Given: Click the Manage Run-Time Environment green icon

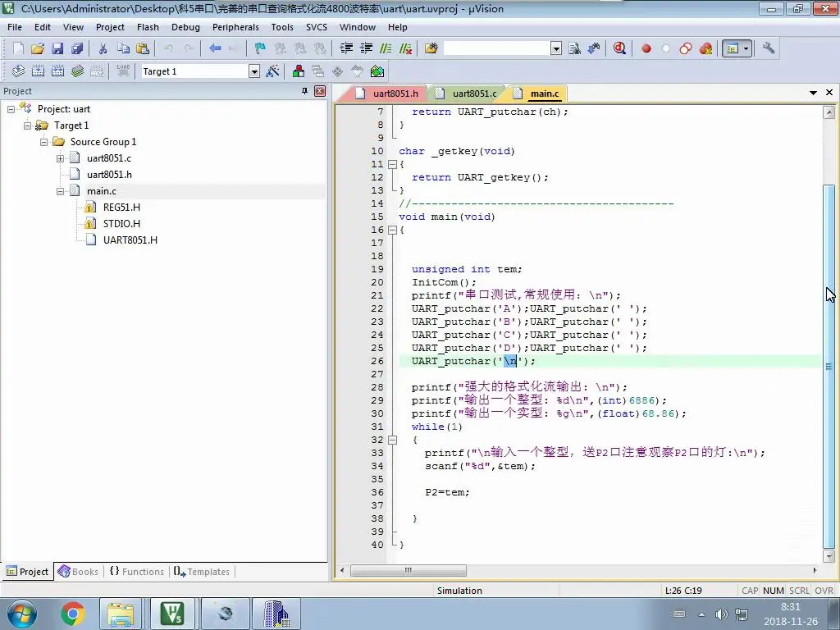Looking at the screenshot, I should (x=377, y=71).
